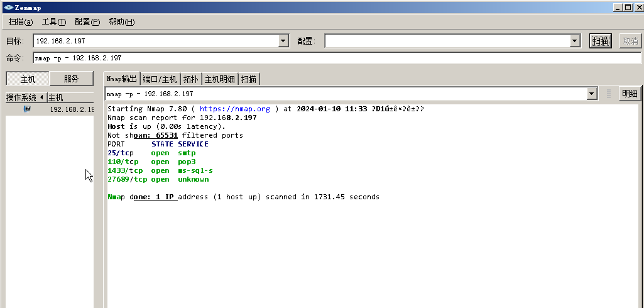Open the 工具(T) menu
This screenshot has height=308, width=644.
click(54, 22)
